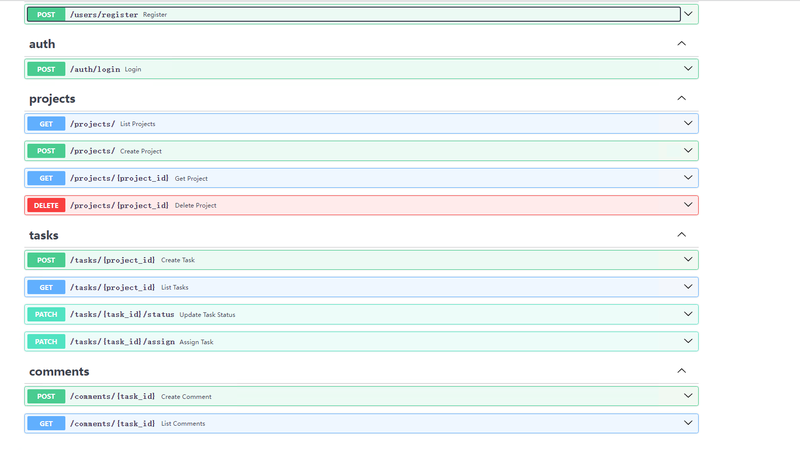800x450 pixels.
Task: Click the Create Task summary text
Action: tap(178, 260)
